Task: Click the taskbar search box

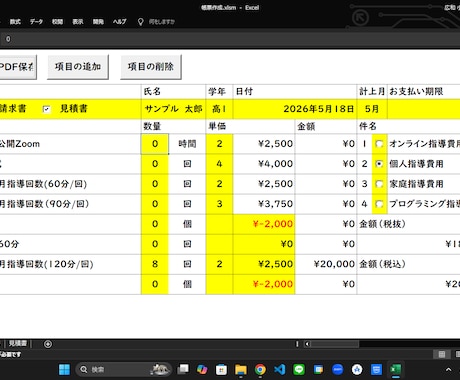Action: (123, 369)
